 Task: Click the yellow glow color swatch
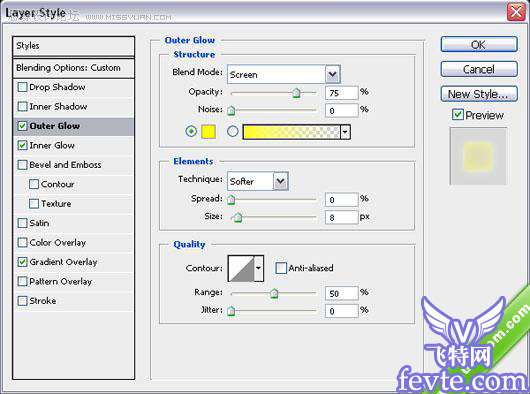[x=208, y=131]
